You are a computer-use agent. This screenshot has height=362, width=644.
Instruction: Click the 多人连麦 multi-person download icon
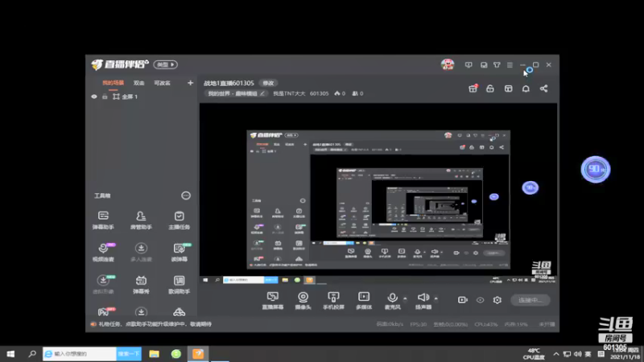click(x=141, y=249)
